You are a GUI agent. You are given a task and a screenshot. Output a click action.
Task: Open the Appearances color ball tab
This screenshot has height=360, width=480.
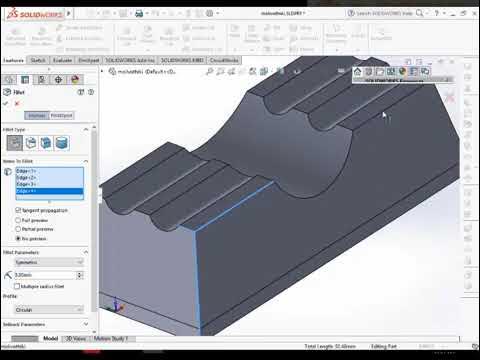[402, 71]
